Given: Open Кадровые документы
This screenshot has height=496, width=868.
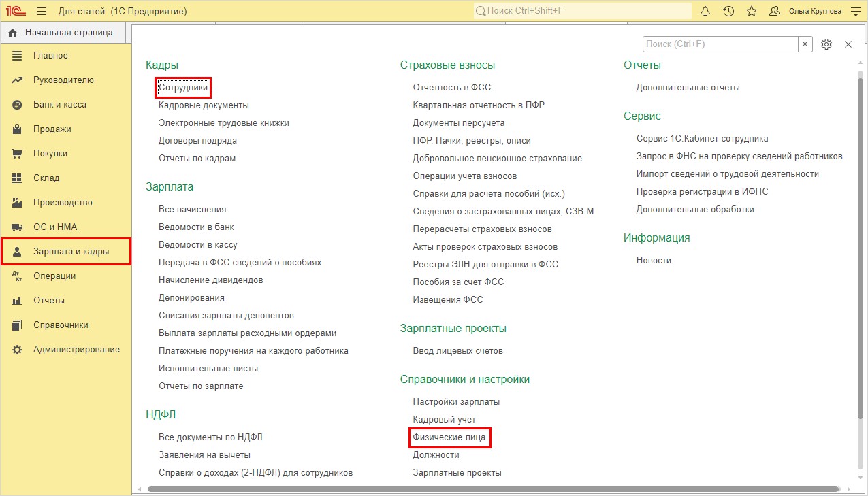Looking at the screenshot, I should coord(204,105).
